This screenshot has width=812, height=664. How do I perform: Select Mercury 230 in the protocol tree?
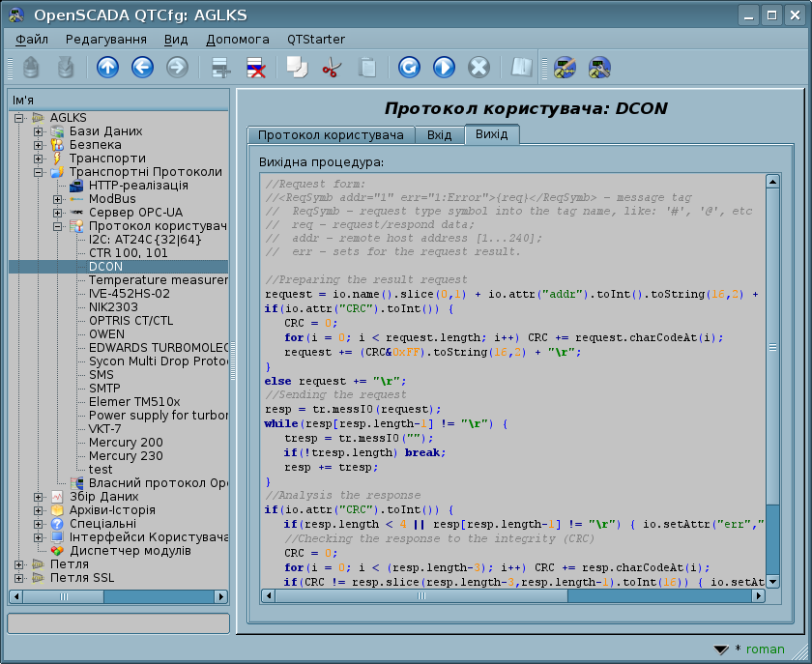click(x=126, y=456)
